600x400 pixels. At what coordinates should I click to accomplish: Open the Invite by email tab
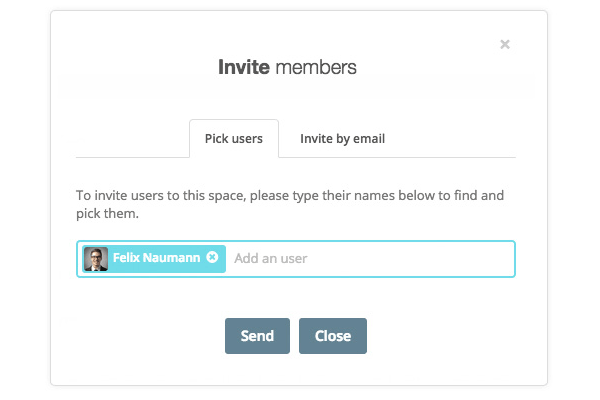click(x=342, y=139)
